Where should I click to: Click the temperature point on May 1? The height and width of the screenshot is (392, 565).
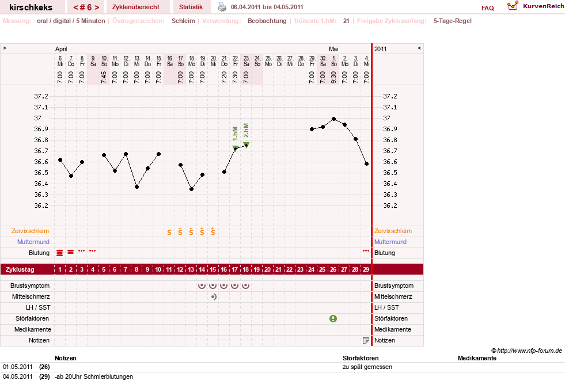[333, 119]
